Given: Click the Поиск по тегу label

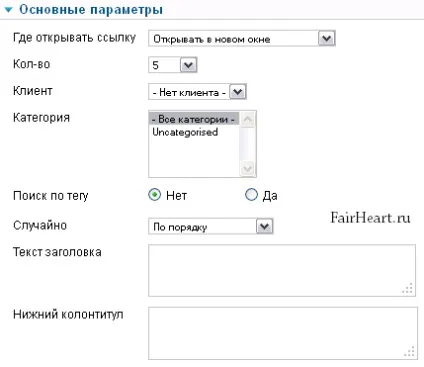Looking at the screenshot, I should pos(51,196).
